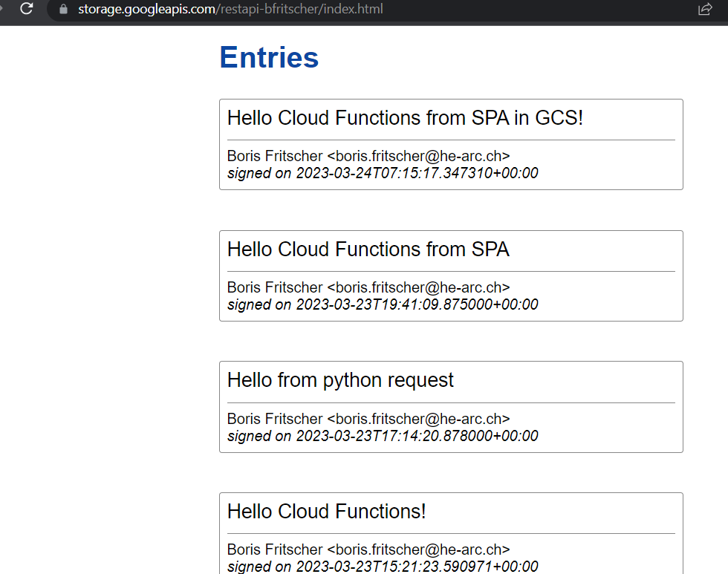Click Boris Fritscher name in python request card
The image size is (728, 574).
click(x=275, y=419)
